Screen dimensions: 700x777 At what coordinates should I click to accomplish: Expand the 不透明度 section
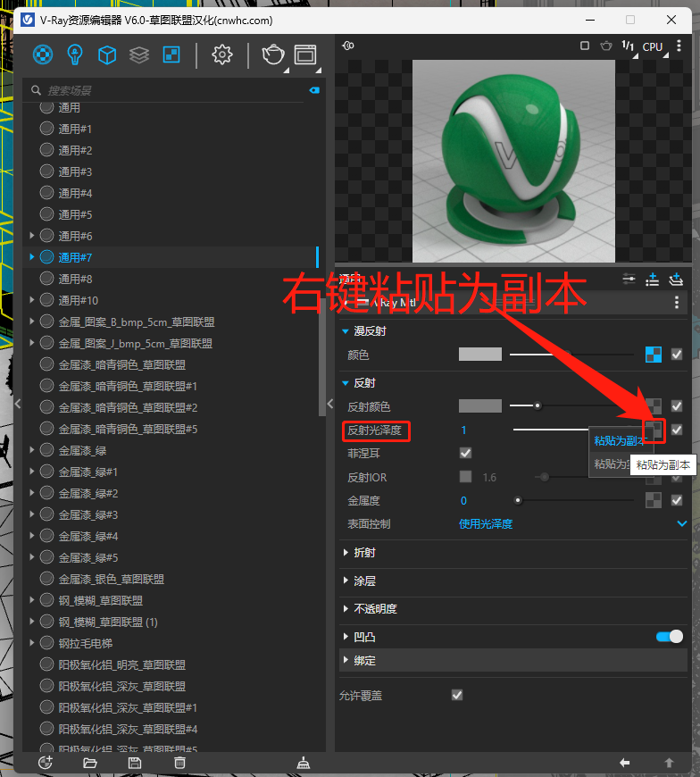pos(346,608)
